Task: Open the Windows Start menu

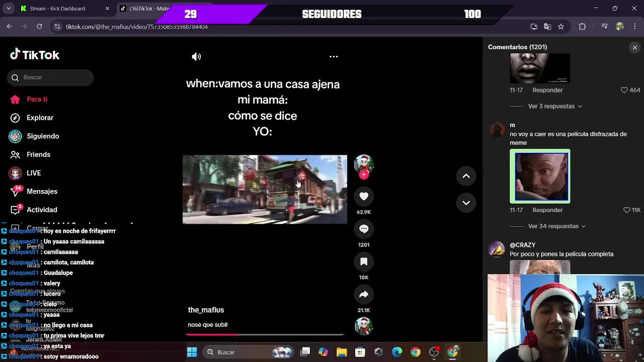Action: coord(192,352)
